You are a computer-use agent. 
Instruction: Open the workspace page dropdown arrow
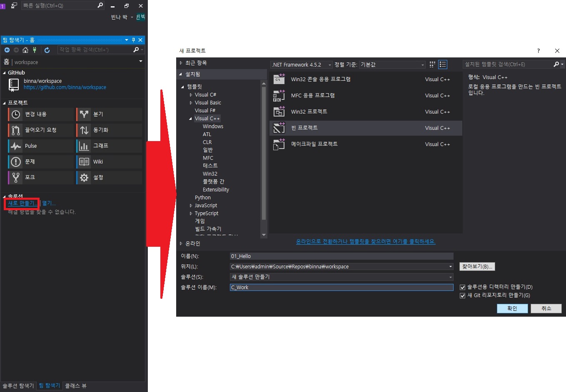[x=141, y=62]
